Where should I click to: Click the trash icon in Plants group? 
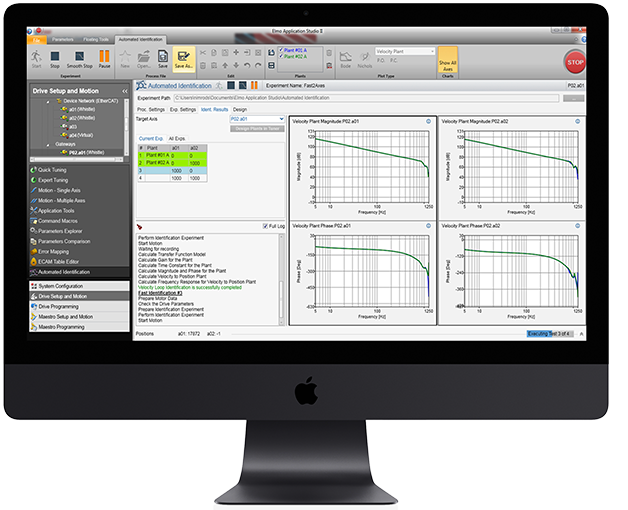329,53
